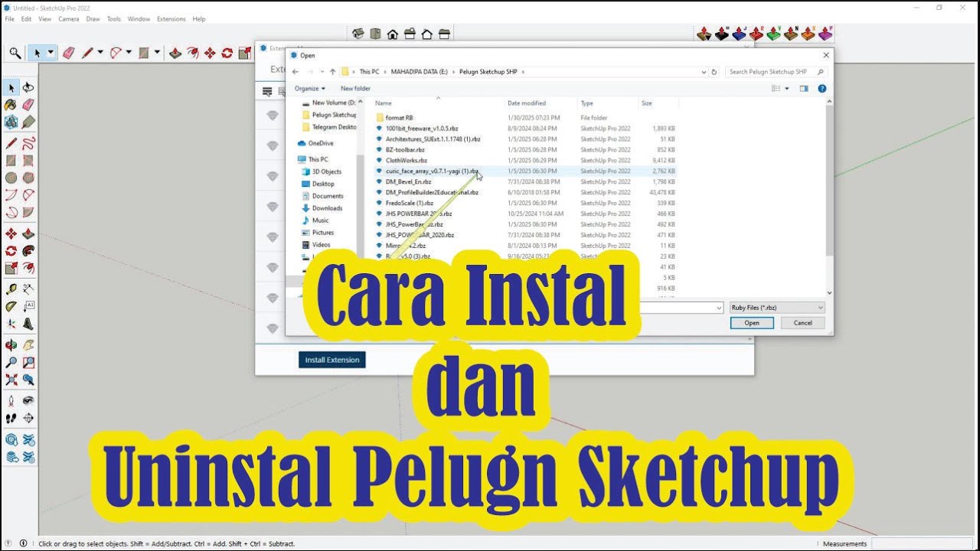Click Cancel in the Open dialog

click(802, 323)
